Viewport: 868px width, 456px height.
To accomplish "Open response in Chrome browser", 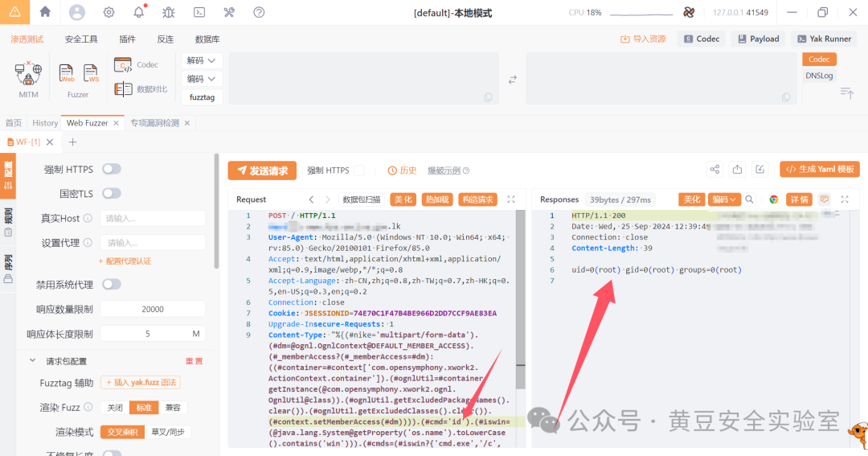I will (x=774, y=199).
